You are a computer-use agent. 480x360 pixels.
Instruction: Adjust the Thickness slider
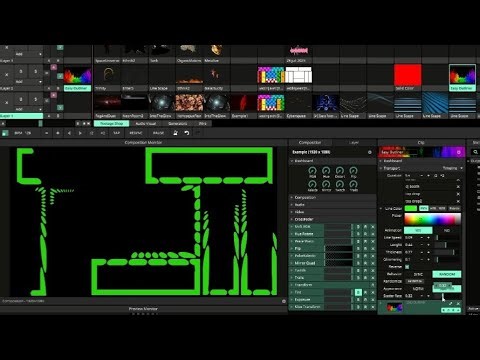point(446,252)
